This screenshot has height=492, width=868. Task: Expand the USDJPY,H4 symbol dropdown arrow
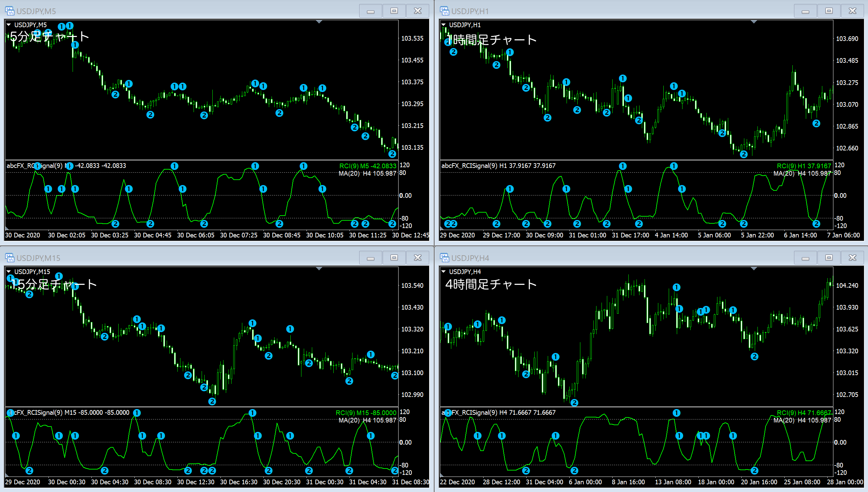tap(444, 271)
